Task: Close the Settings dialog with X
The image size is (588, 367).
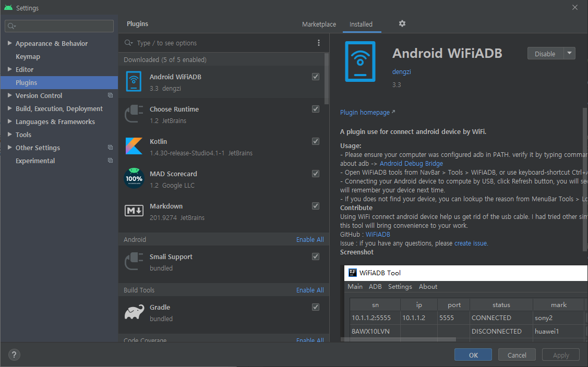Action: [x=575, y=7]
